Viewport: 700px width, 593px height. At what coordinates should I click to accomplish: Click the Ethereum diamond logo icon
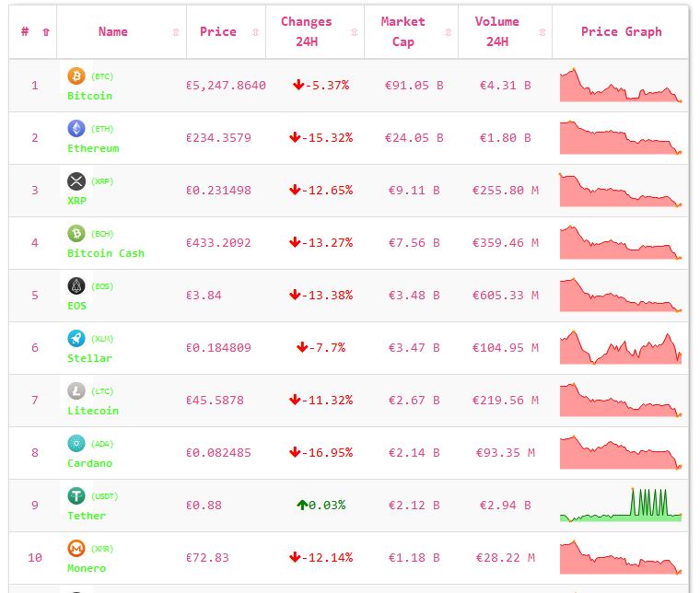pyautogui.click(x=76, y=128)
